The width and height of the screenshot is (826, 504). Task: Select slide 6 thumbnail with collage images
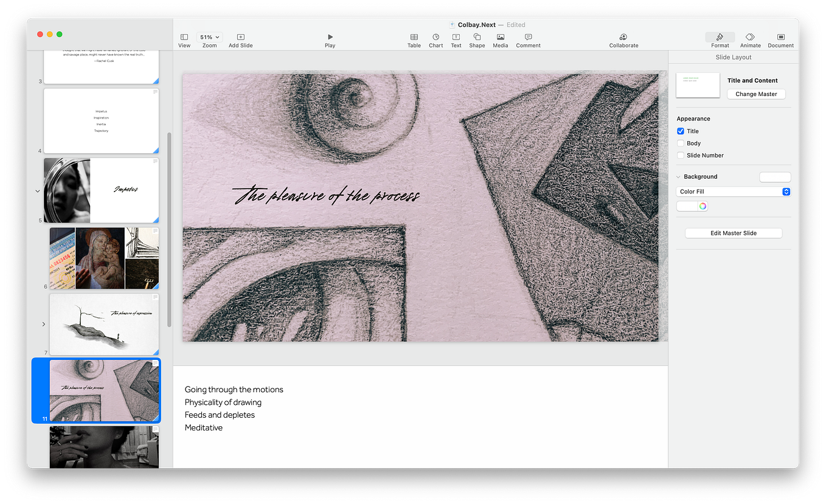click(x=104, y=258)
